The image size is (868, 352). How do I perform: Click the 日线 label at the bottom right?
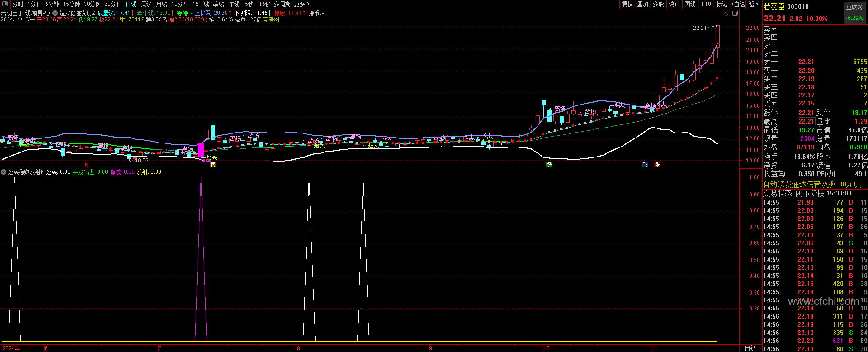pyautogui.click(x=750, y=348)
